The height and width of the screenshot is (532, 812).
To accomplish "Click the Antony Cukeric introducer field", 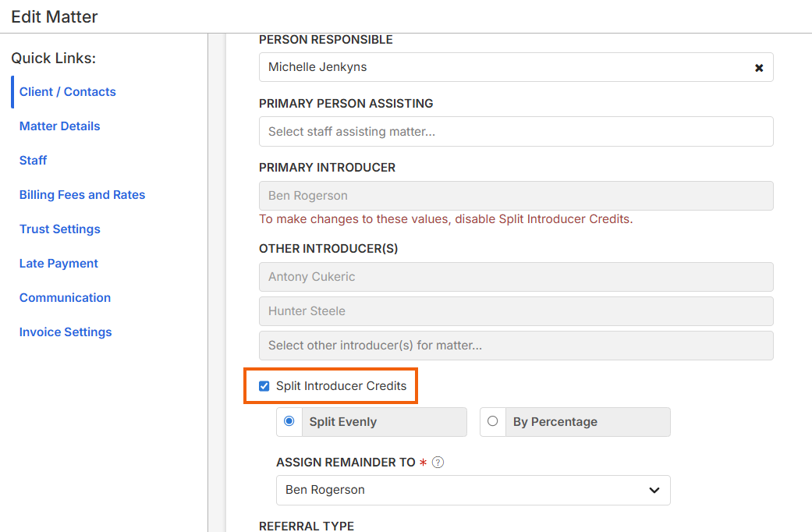I will 516,277.
